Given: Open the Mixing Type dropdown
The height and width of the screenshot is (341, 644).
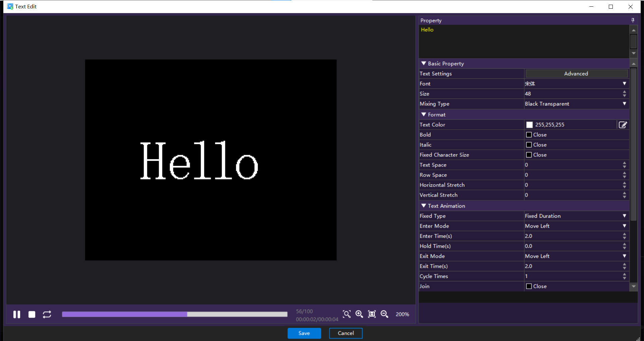Looking at the screenshot, I should (x=576, y=104).
